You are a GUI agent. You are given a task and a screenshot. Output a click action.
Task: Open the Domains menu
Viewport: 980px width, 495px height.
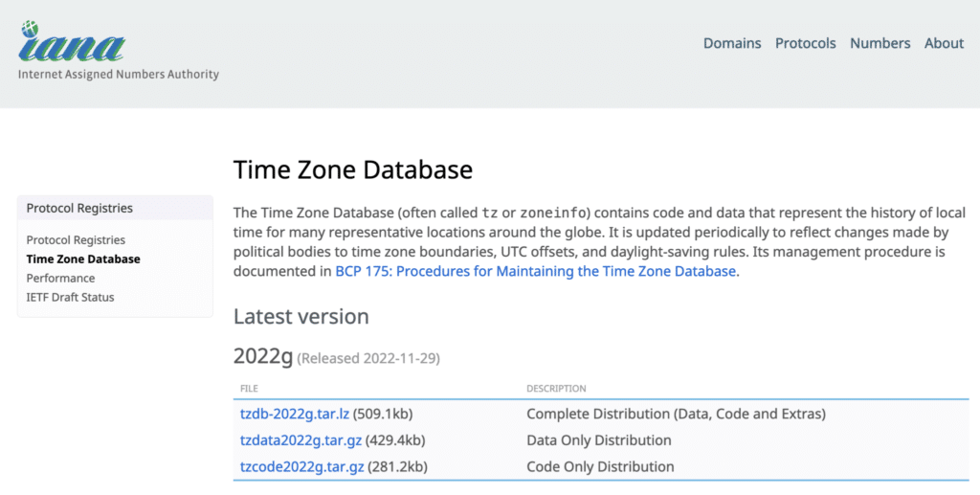point(732,43)
